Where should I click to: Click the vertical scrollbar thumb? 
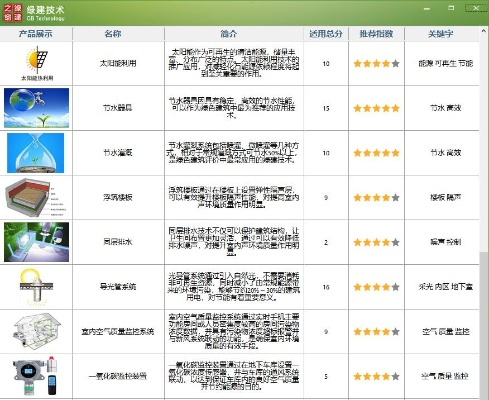[484, 325]
